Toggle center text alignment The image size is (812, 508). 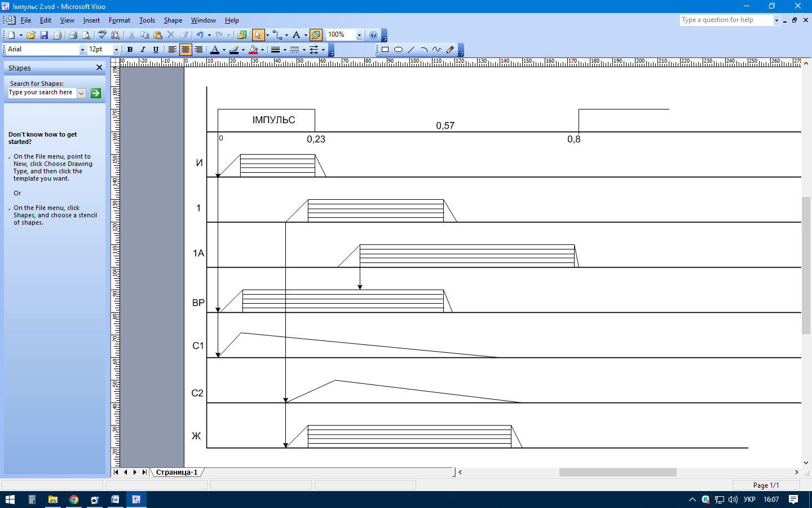[185, 50]
